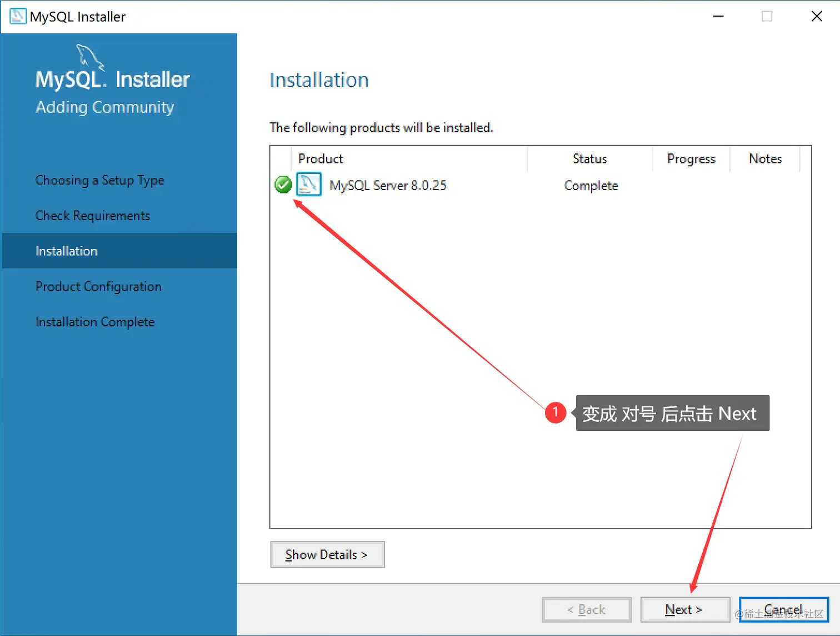Expand Show Details
This screenshot has height=636, width=840.
[x=327, y=555]
